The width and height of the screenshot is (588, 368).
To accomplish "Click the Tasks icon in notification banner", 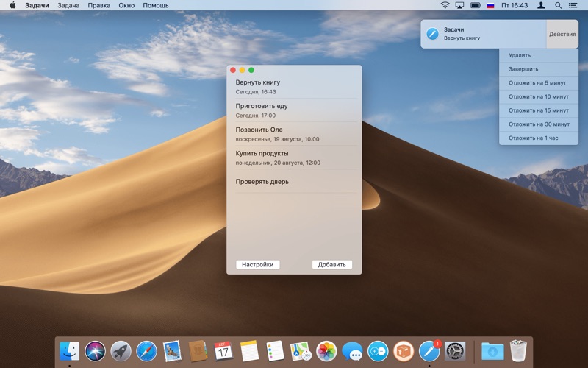I will coord(432,34).
